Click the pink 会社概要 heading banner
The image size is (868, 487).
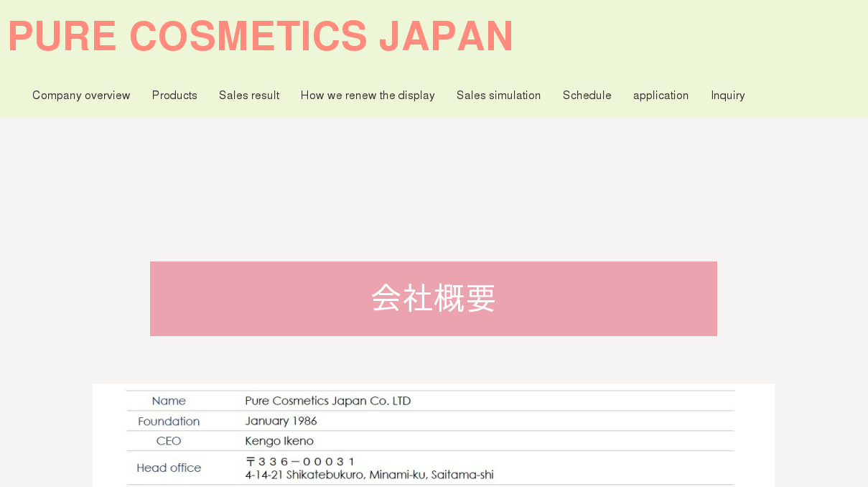[433, 298]
